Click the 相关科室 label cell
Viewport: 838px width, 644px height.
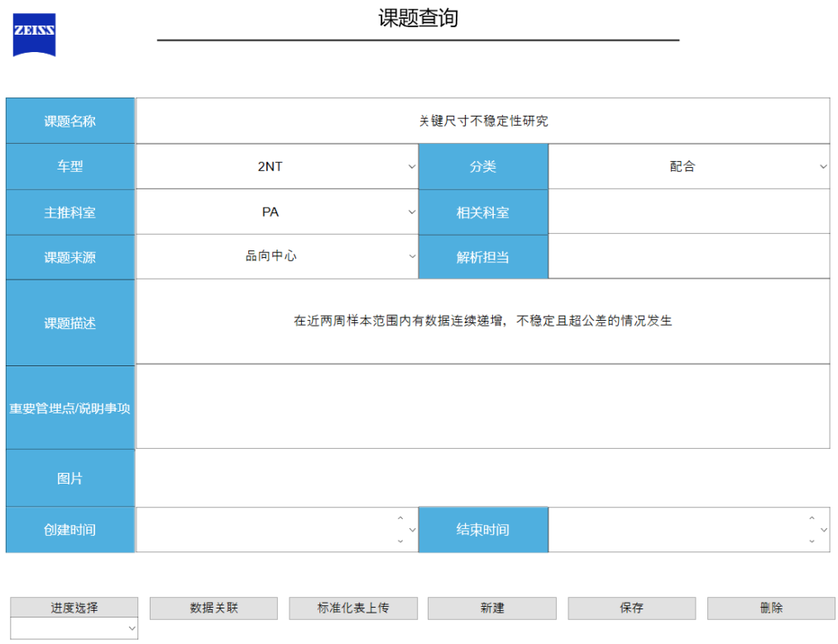[x=483, y=212]
